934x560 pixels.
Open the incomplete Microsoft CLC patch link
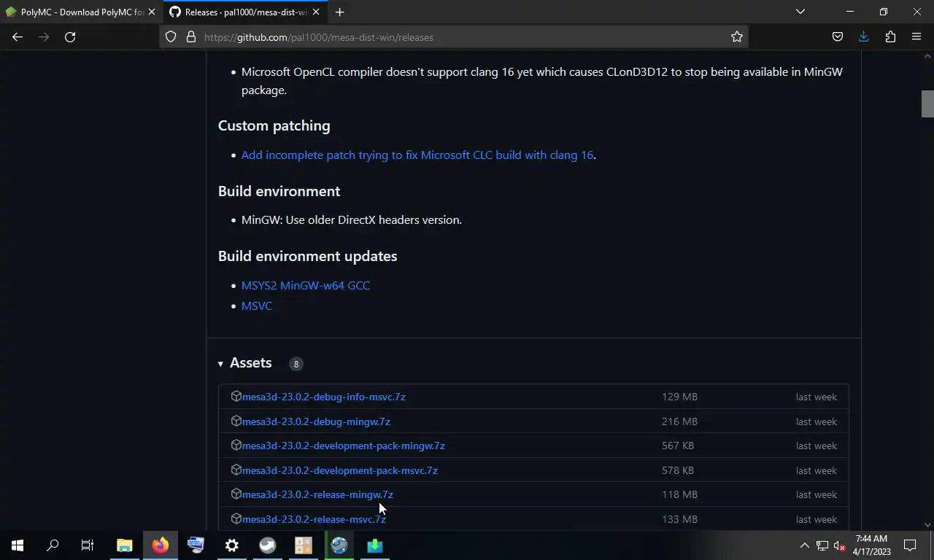(x=417, y=155)
